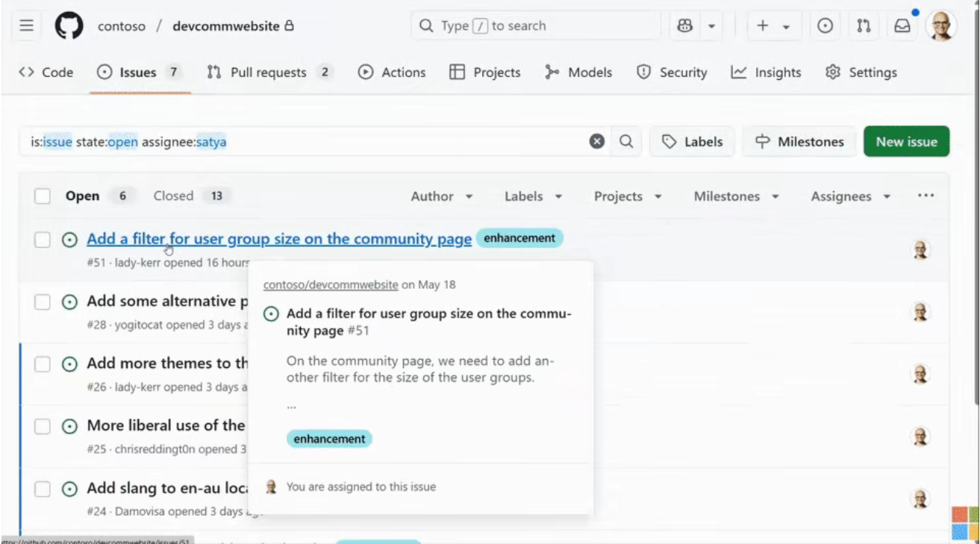Open the hamburger navigation menu
980x544 pixels.
tap(27, 25)
